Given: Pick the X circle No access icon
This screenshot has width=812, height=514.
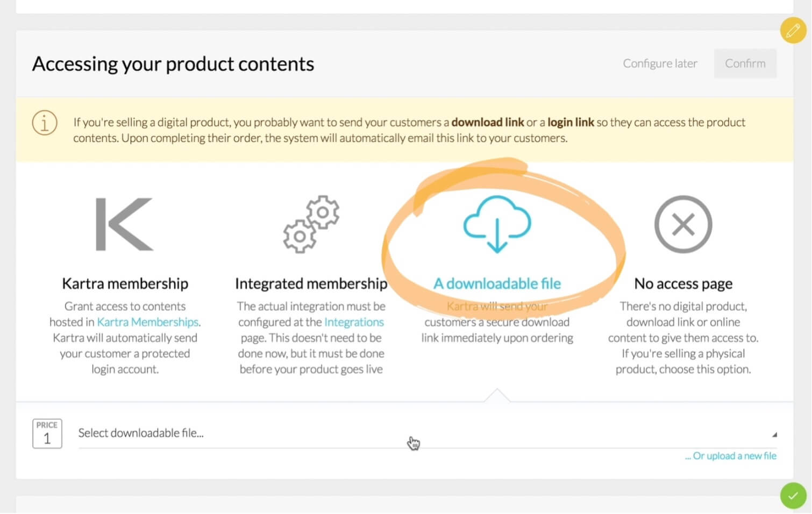Looking at the screenshot, I should 683,224.
